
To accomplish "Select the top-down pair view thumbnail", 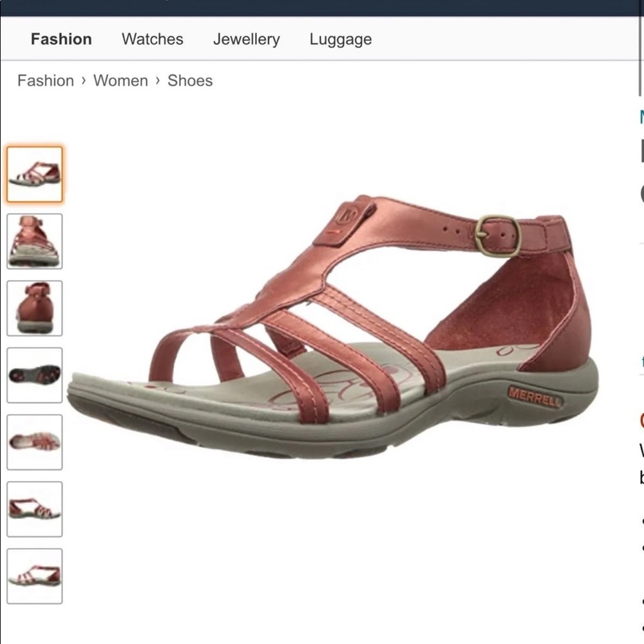I will (x=35, y=241).
